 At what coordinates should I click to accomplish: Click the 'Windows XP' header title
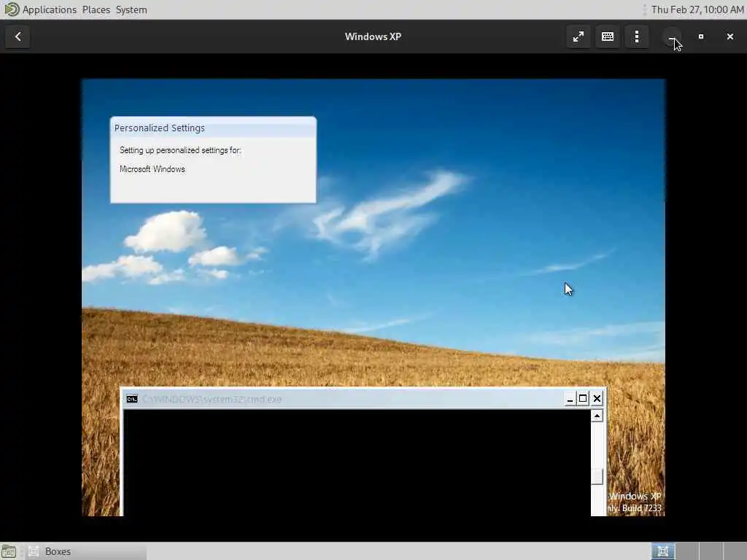373,36
